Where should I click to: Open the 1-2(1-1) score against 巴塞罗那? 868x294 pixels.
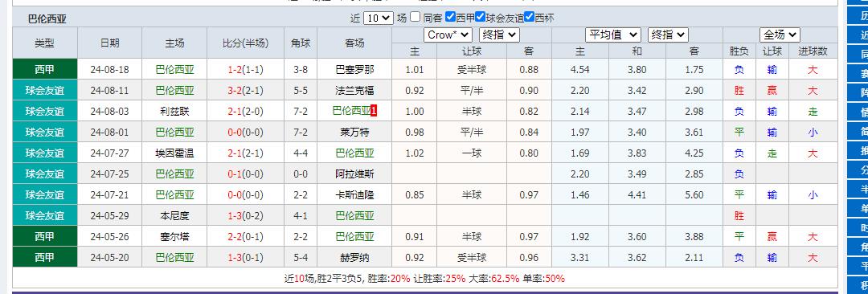245,70
